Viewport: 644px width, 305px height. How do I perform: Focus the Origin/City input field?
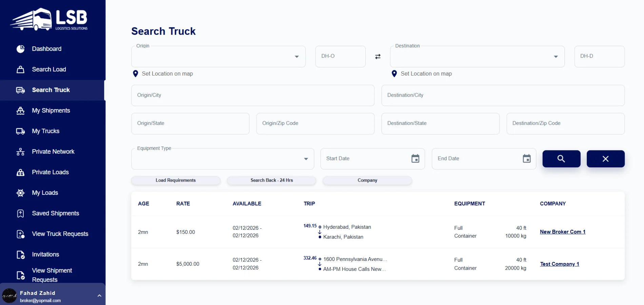(x=253, y=95)
